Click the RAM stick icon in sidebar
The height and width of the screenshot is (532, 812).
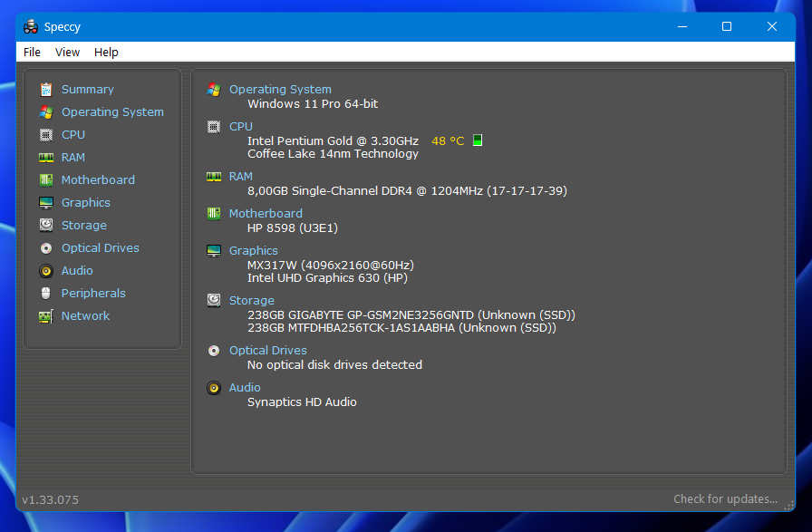(x=46, y=158)
